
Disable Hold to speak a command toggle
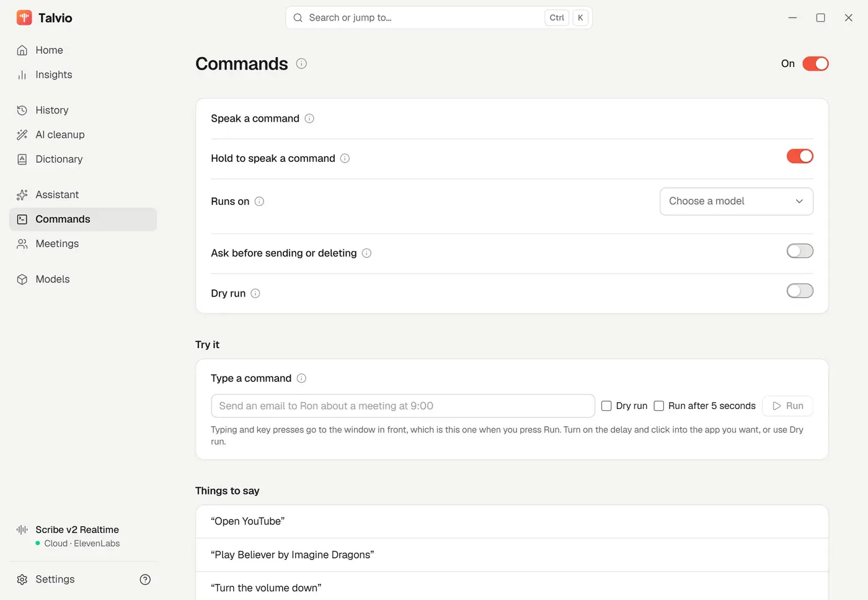click(x=800, y=156)
